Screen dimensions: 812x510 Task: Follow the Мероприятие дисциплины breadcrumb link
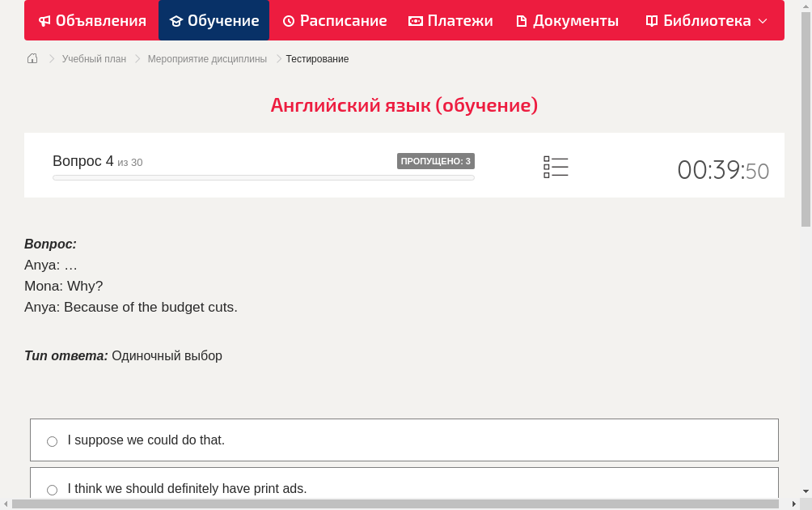click(x=207, y=59)
